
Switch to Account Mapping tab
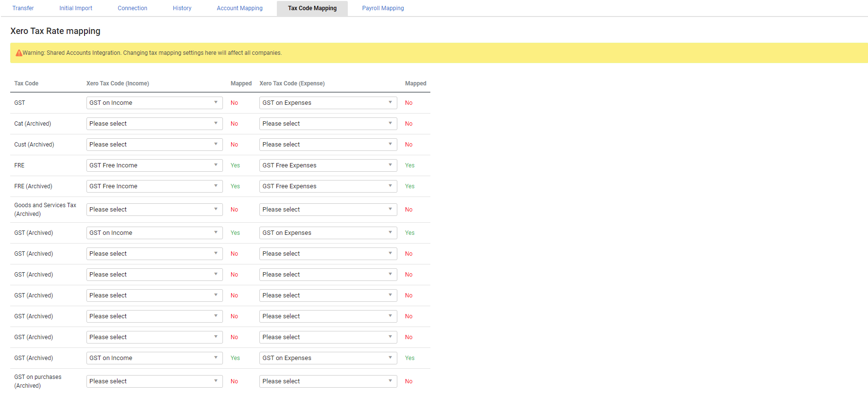[x=239, y=8]
